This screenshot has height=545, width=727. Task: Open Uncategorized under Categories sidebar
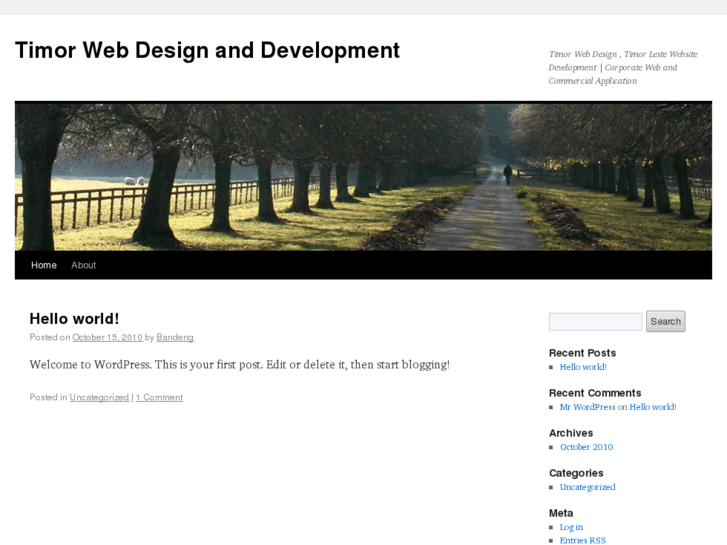pyautogui.click(x=587, y=487)
